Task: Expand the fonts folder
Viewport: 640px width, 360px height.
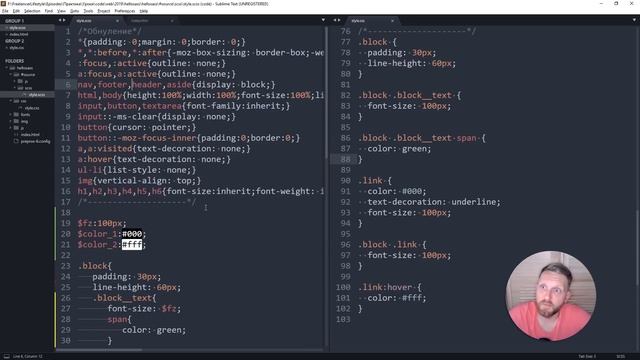Action: (11, 115)
